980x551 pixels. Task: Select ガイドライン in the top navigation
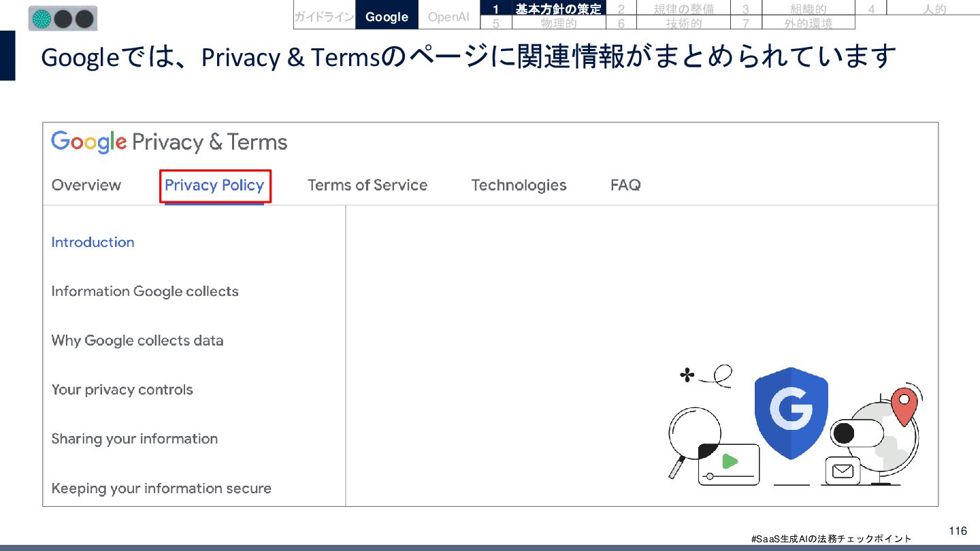(325, 17)
